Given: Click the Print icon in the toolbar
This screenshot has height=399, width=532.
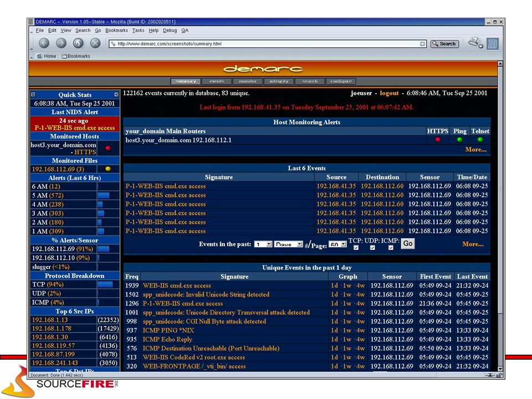Looking at the screenshot, I should 474,43.
